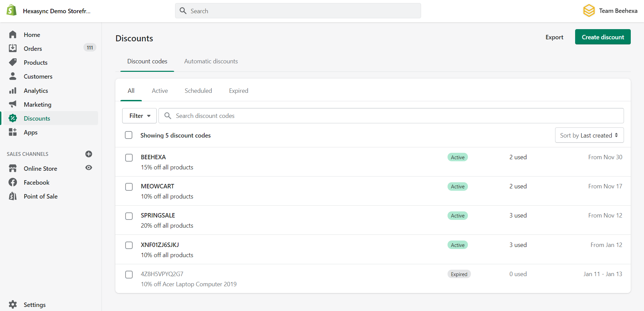This screenshot has height=311, width=644.
Task: Click the Online Store storefront icon
Action: pos(13,168)
